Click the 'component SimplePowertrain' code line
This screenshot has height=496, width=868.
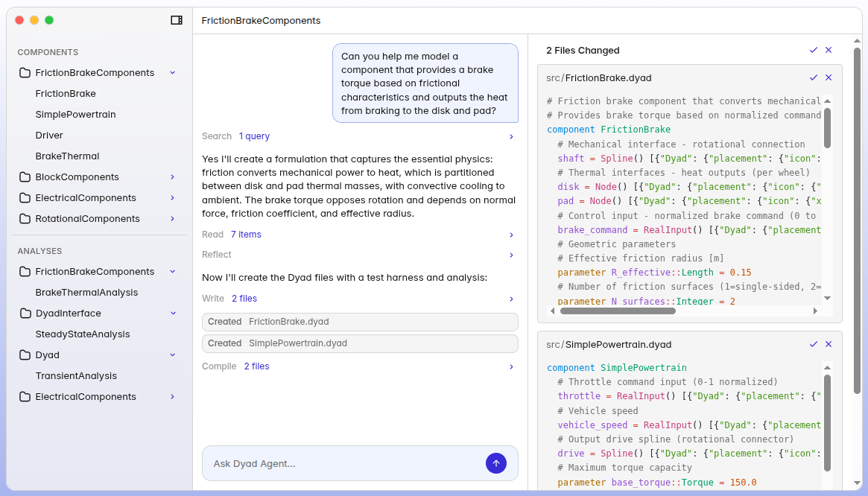[617, 368]
